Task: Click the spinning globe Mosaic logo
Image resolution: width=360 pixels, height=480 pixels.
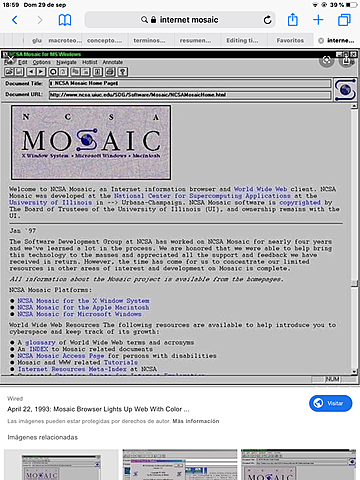Action: point(345,89)
